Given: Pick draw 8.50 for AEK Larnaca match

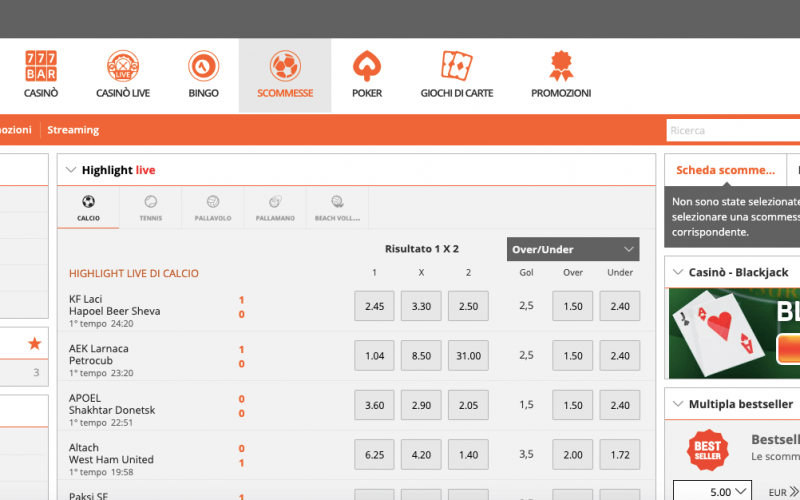Looking at the screenshot, I should [421, 356].
